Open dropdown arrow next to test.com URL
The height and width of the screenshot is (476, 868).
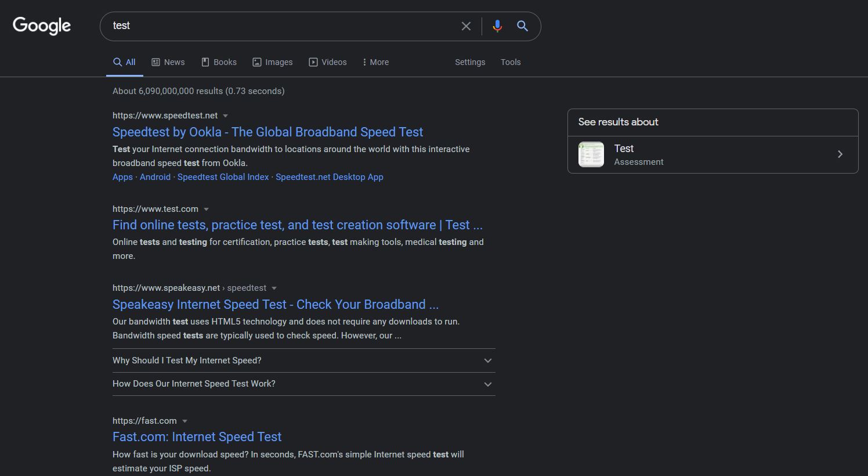tap(206, 209)
